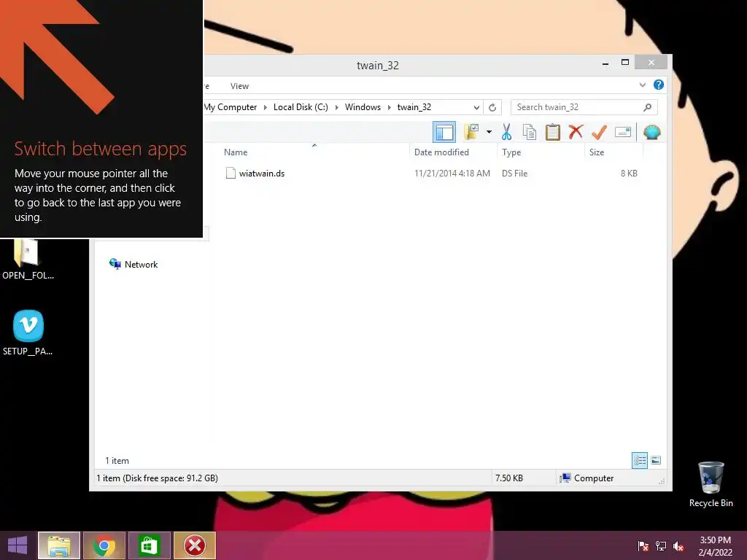Delete using the red X icon
This screenshot has height=560, width=747.
(x=576, y=132)
